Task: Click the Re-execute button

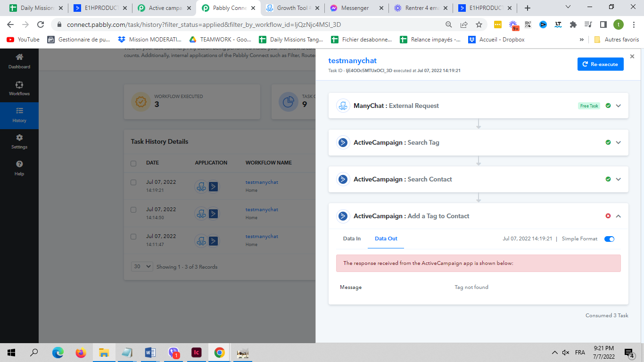Action: 600,64
